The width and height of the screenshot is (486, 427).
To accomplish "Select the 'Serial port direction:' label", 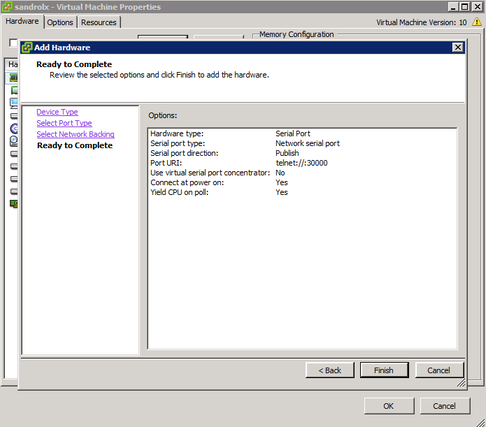I will point(184,153).
